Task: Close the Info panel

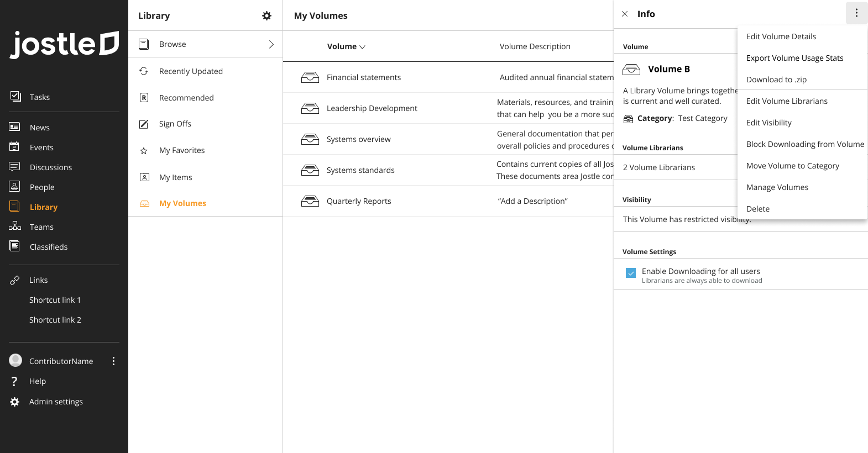Action: pos(625,14)
